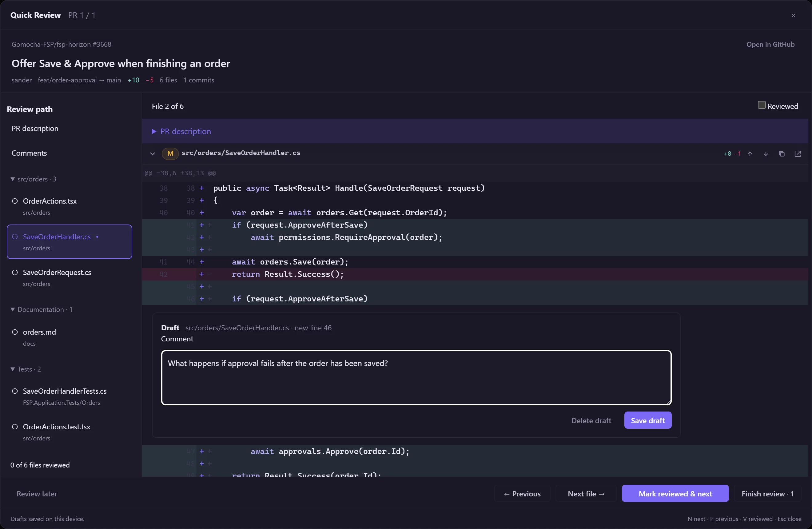
Task: Toggle the status circle for SaveOrderHandler.cs
Action: click(x=15, y=237)
